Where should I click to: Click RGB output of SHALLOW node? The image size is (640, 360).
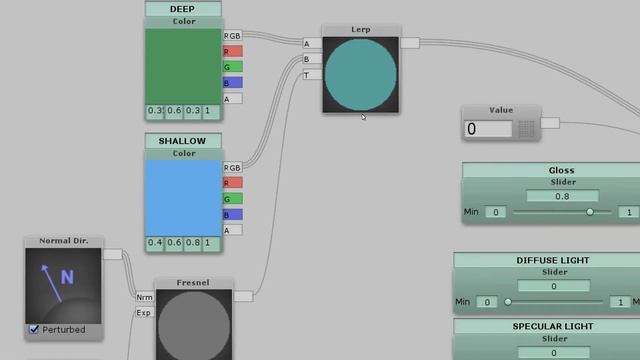[x=232, y=168]
